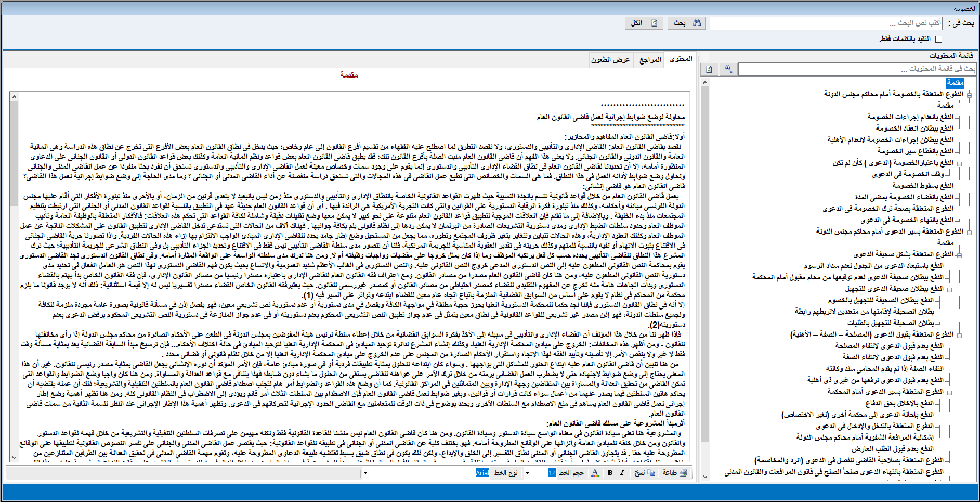Image resolution: width=980 pixels, height=502 pixels.
Task: Select الدفع باستبعاد الدعوى من الجدول
Action: pyautogui.click(x=873, y=265)
